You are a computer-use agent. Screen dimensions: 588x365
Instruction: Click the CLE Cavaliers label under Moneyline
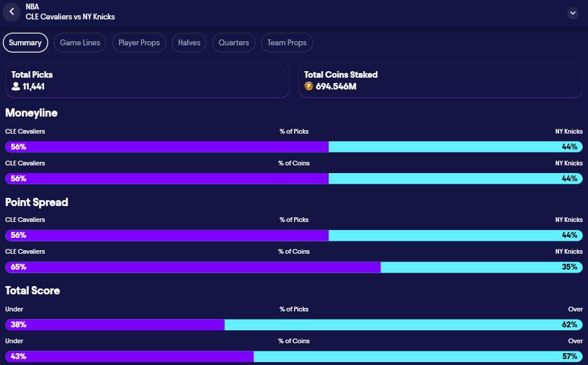[25, 131]
